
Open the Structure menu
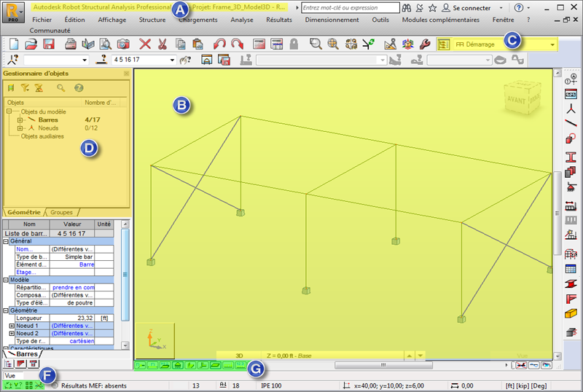152,20
